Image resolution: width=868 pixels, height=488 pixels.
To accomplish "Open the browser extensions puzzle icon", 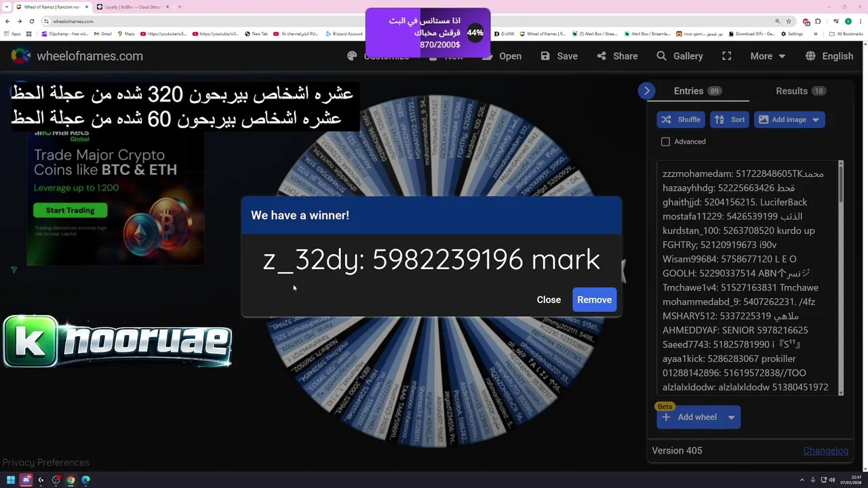I will click(x=818, y=21).
